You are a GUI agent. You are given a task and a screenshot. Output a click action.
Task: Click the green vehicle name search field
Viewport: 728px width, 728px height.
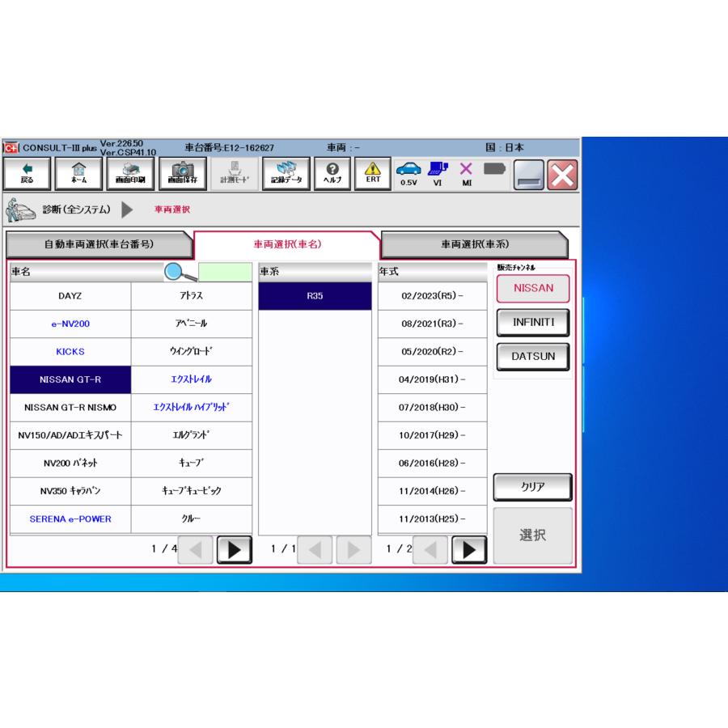(226, 273)
